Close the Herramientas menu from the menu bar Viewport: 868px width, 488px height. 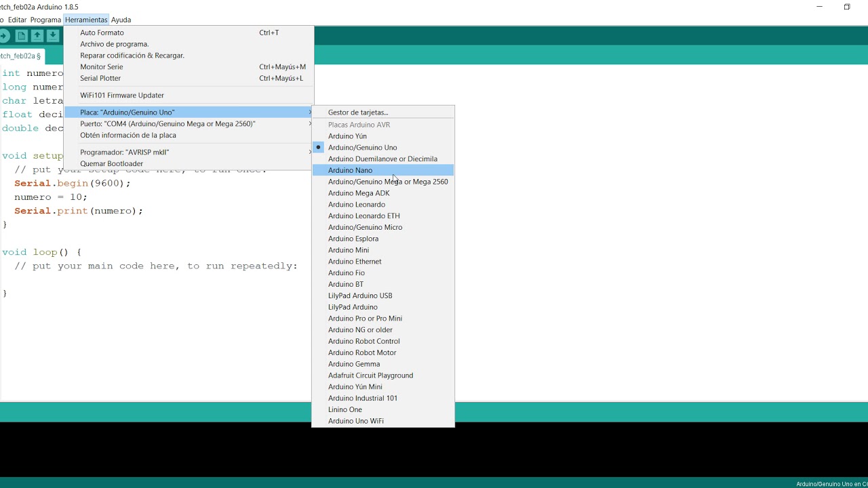[86, 20]
